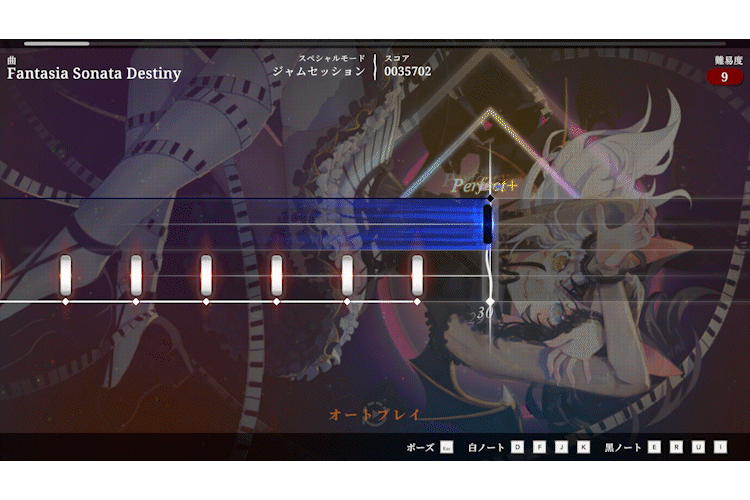Click the J white-note key icon
Image resolution: width=750 pixels, height=500 pixels.
click(561, 447)
